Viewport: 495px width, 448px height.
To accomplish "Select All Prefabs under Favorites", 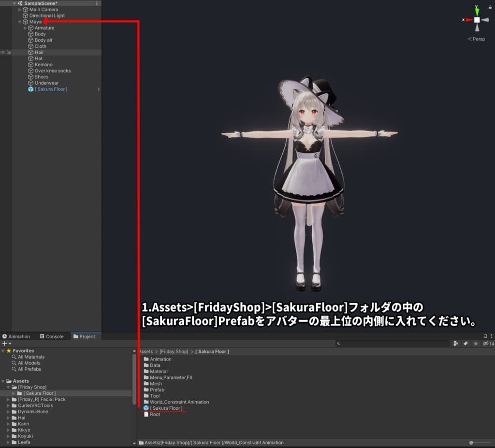I will point(29,369).
